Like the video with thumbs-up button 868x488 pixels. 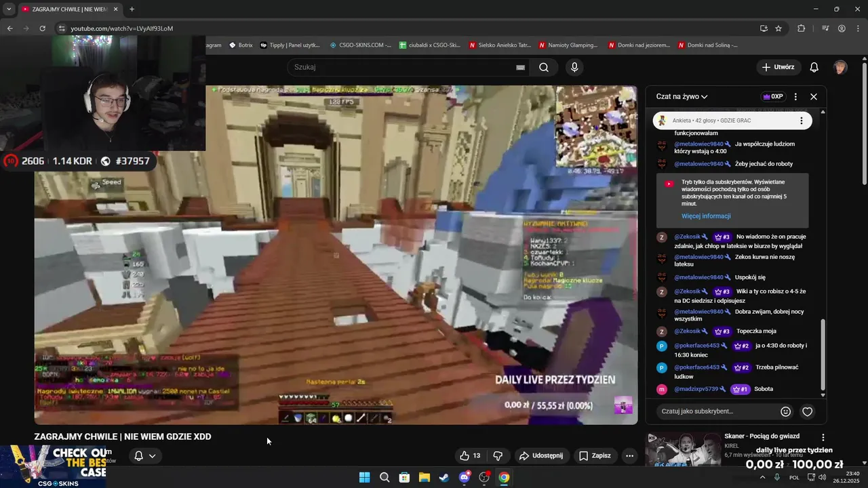[470, 455]
